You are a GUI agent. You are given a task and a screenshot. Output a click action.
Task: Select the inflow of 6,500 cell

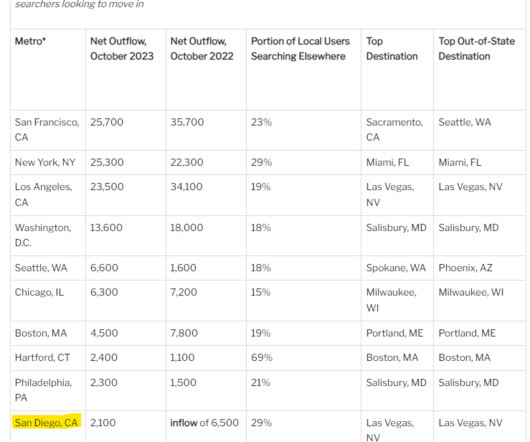(204, 423)
